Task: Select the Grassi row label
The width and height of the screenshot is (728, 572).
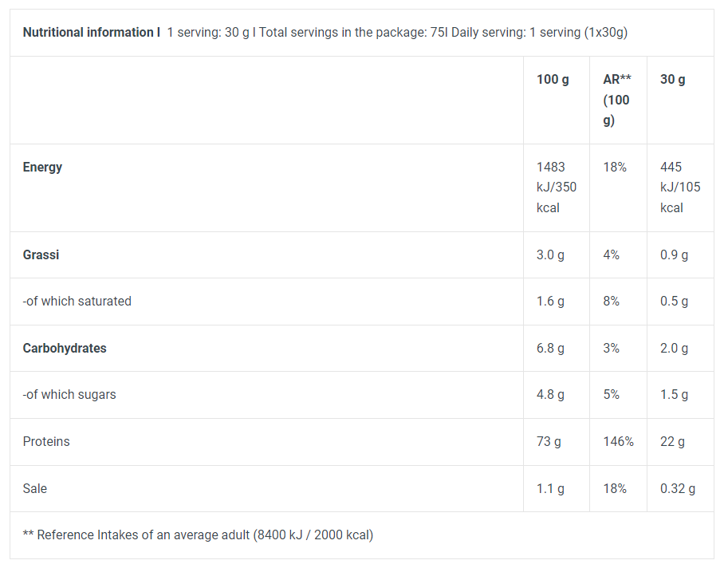Action: [41, 254]
